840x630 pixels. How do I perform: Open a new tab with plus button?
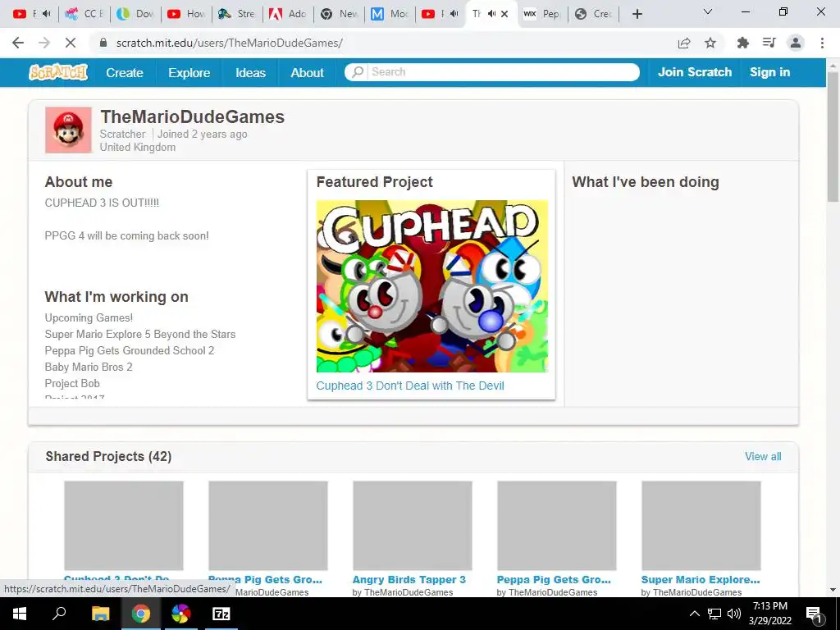click(x=637, y=14)
